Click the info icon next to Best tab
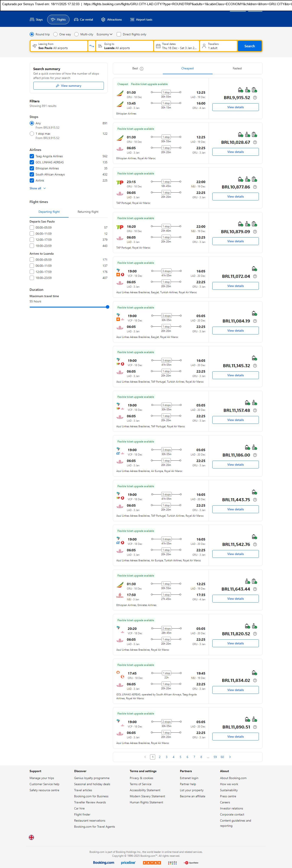This screenshot has height=868, width=292. coord(141,69)
